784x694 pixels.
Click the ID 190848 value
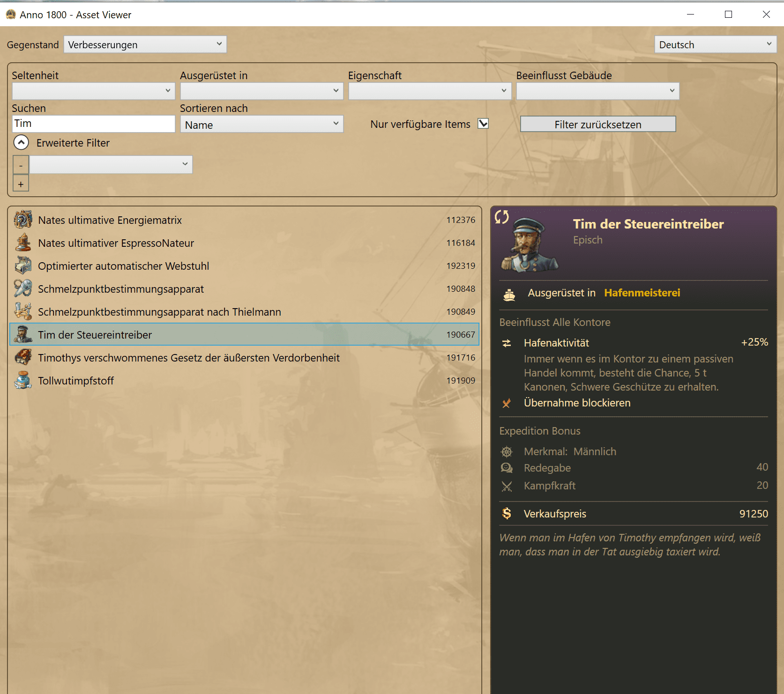click(461, 288)
